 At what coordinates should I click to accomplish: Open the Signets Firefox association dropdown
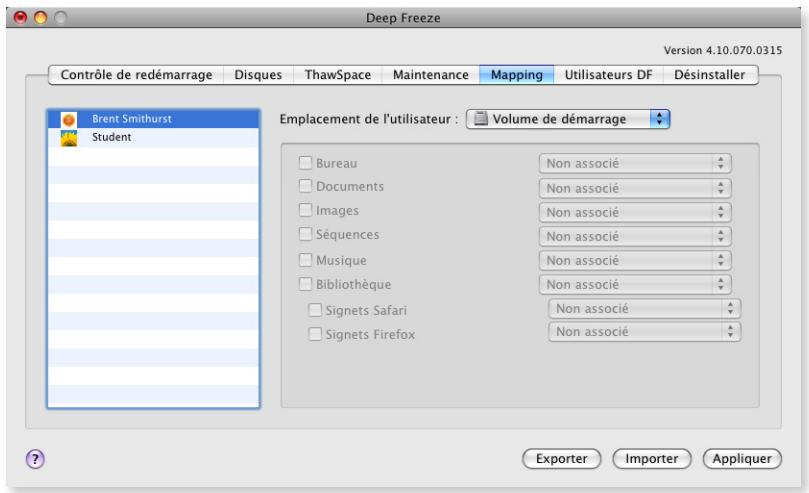pos(644,332)
